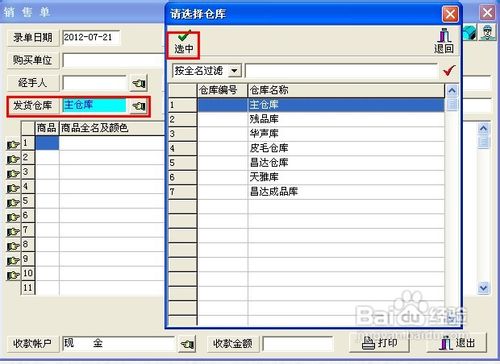Screen dimensions: 500x364
Task: Click the 录单日期 date field
Action: tap(91, 37)
